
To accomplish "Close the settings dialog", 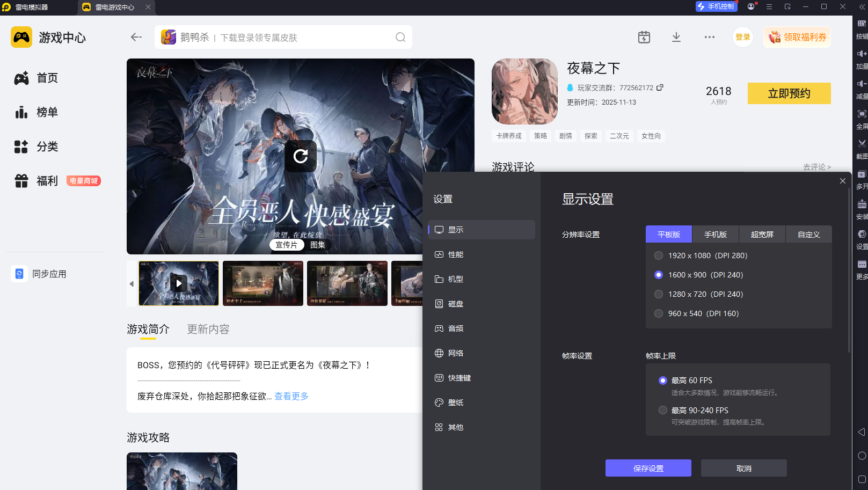I will pyautogui.click(x=843, y=181).
